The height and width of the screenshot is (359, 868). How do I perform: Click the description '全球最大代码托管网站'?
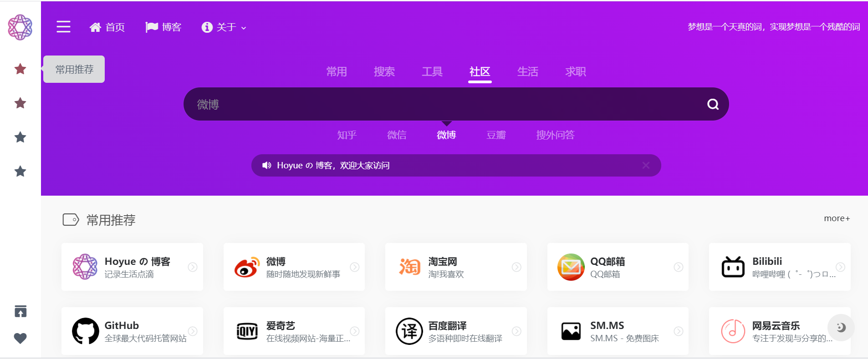[146, 339]
